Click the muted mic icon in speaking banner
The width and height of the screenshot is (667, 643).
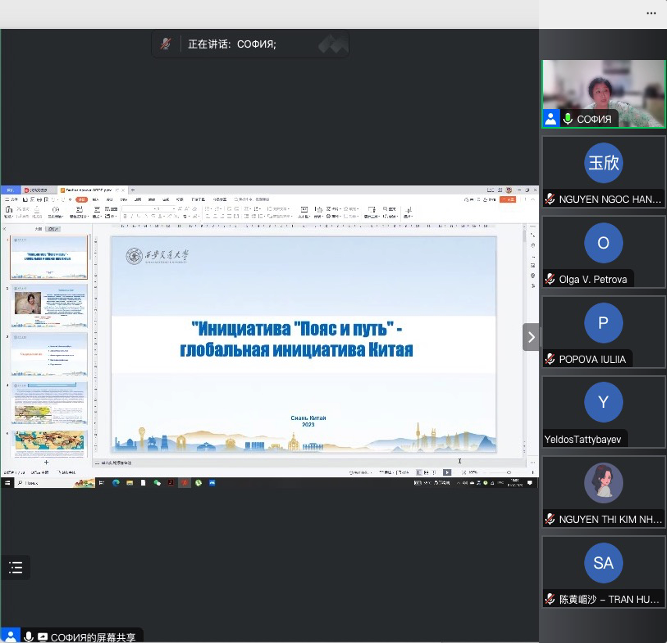167,44
